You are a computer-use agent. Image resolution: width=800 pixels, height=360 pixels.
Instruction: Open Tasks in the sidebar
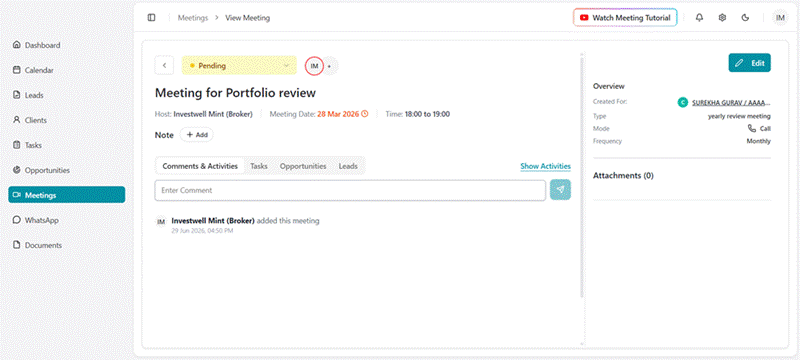[66, 145]
